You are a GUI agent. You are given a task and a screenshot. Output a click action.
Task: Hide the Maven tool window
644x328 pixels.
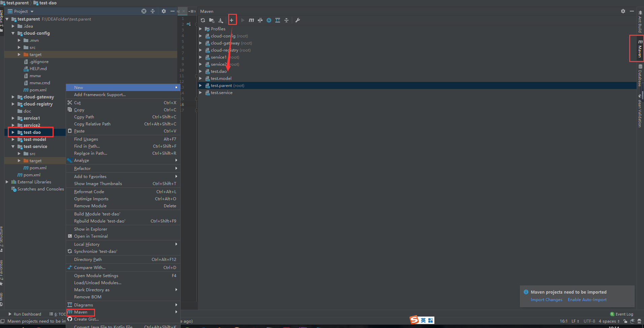point(632,11)
